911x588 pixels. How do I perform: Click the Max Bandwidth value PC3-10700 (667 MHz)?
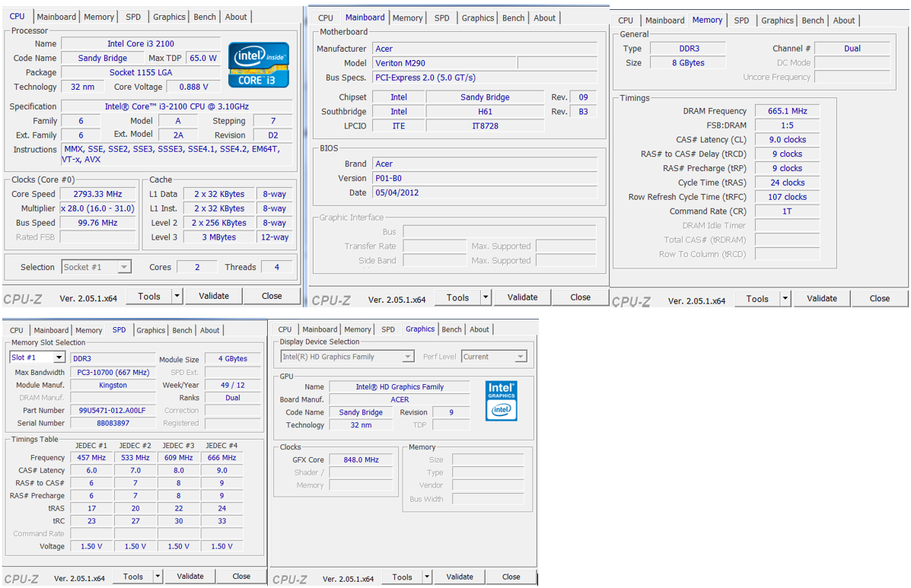coord(113,372)
